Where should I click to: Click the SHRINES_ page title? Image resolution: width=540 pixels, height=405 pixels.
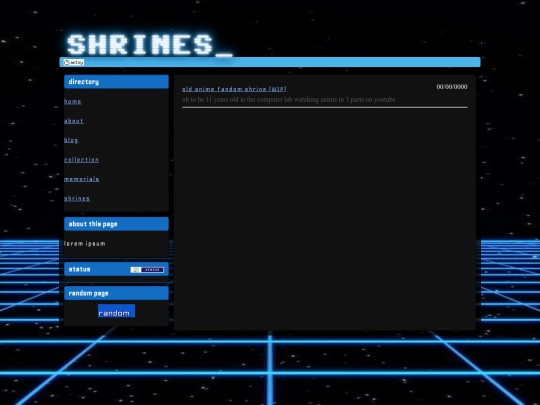coord(150,44)
